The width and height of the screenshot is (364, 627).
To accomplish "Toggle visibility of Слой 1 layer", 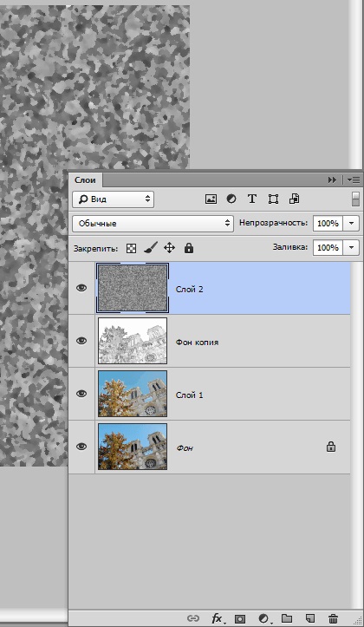I will pos(81,394).
